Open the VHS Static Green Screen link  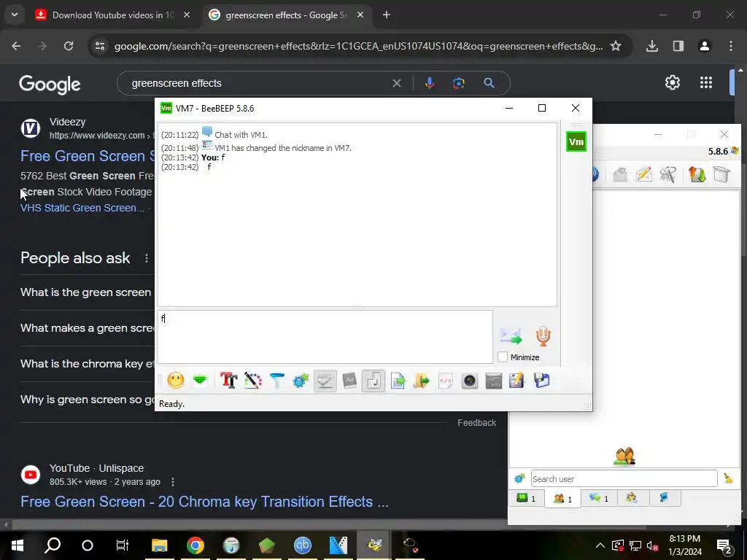[x=82, y=208]
